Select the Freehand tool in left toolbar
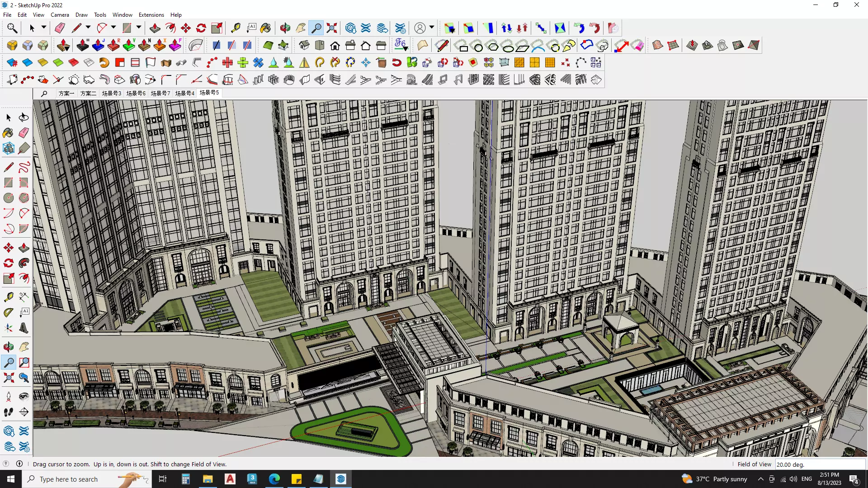 [24, 167]
